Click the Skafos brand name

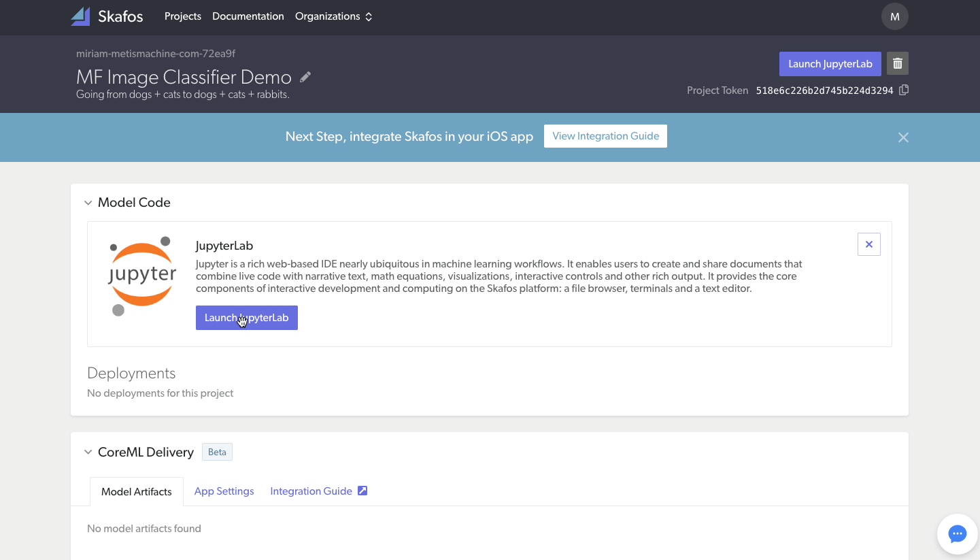120,16
